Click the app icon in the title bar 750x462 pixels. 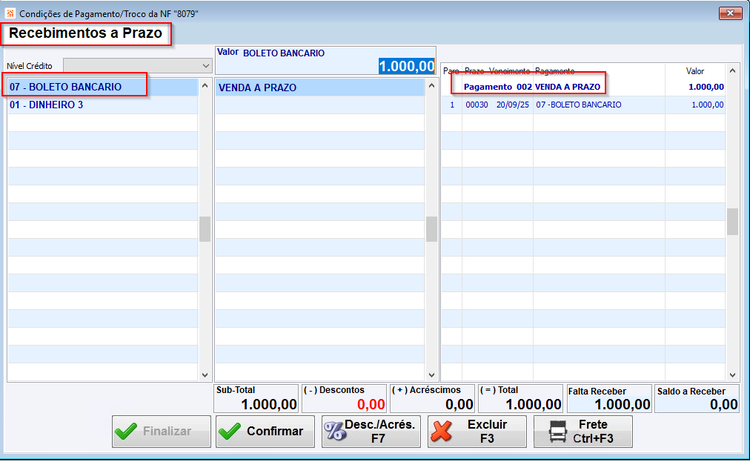(x=10, y=13)
